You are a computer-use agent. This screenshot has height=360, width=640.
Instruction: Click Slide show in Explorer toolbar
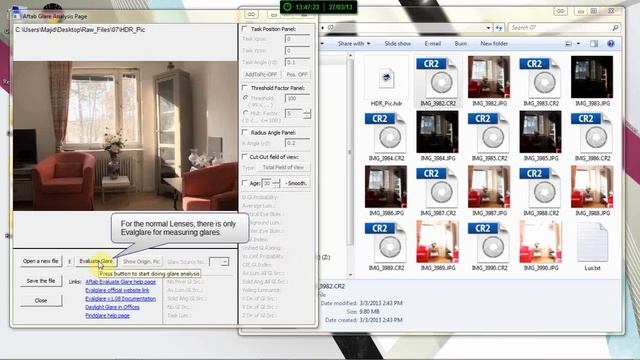tap(398, 44)
